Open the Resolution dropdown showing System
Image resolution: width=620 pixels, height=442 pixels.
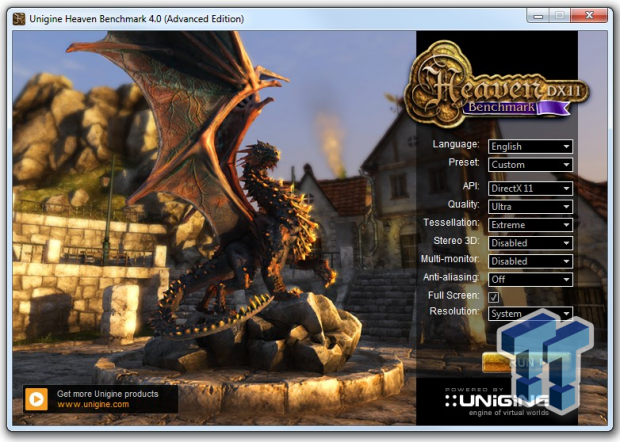pyautogui.click(x=530, y=314)
